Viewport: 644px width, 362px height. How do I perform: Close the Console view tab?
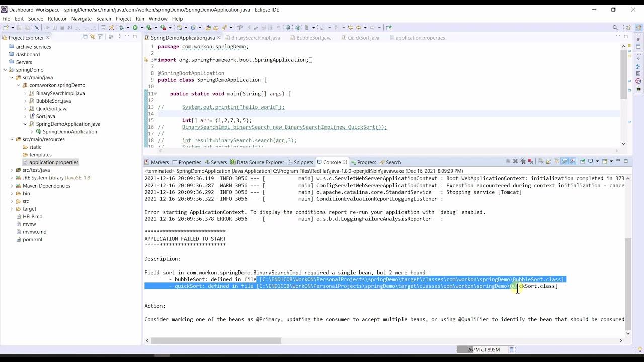[x=345, y=162]
